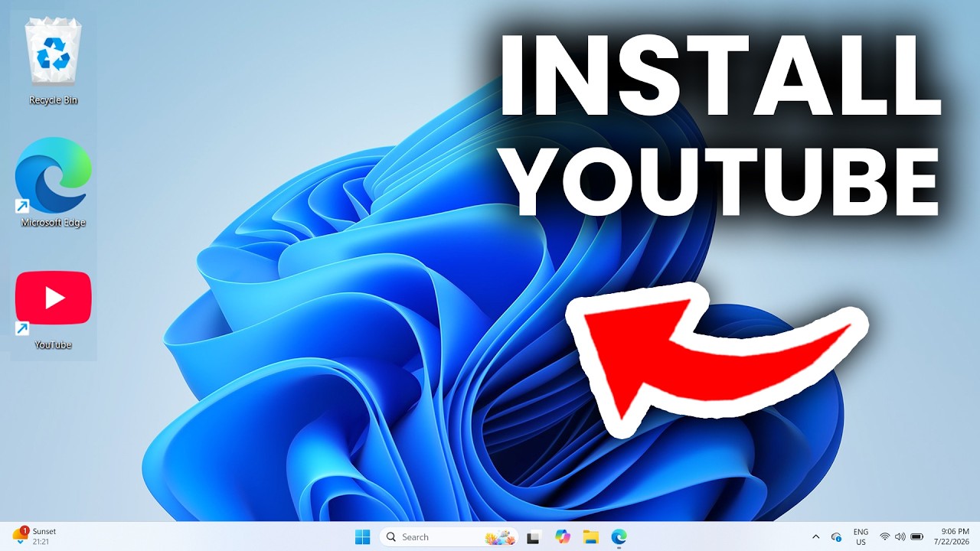The width and height of the screenshot is (980, 551).
Task: Click the cloud info tray icon
Action: 837,537
